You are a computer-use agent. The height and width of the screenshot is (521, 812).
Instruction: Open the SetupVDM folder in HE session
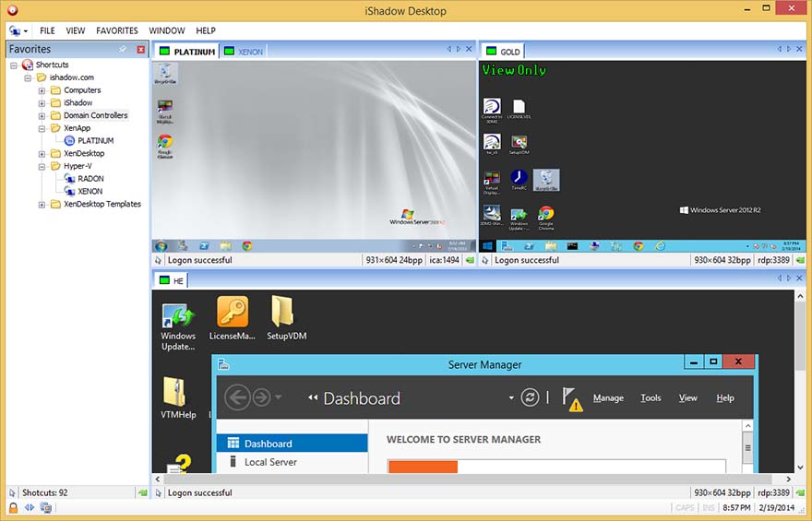[286, 317]
